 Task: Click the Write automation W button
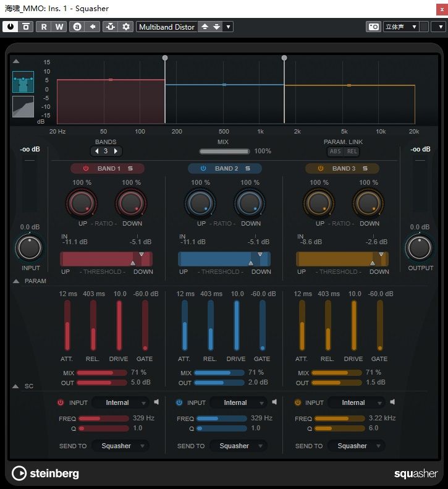[x=59, y=27]
